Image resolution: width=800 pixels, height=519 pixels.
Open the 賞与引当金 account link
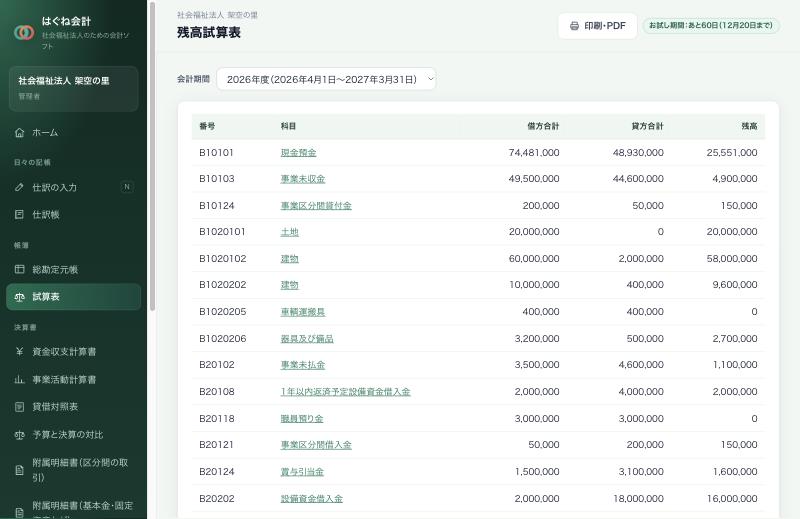tap(302, 472)
